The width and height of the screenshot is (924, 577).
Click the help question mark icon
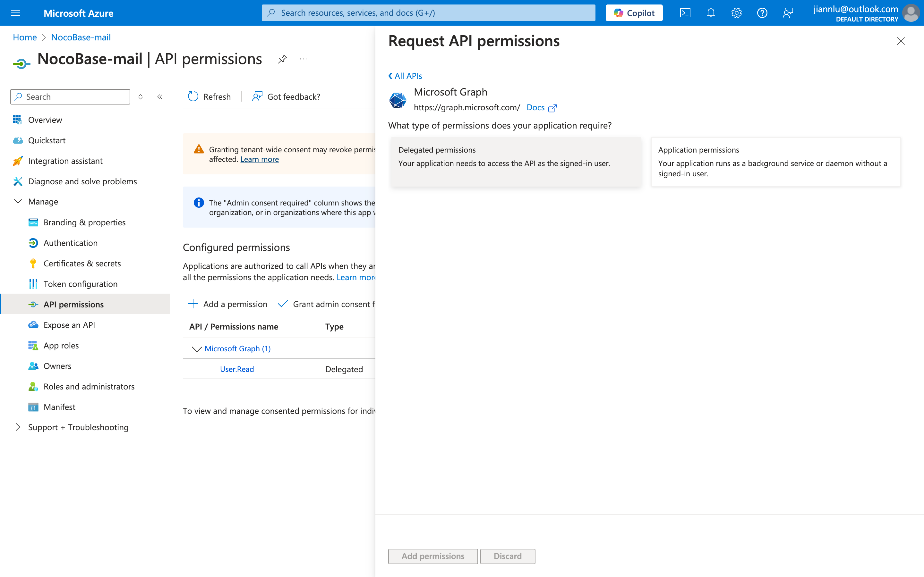click(x=762, y=13)
